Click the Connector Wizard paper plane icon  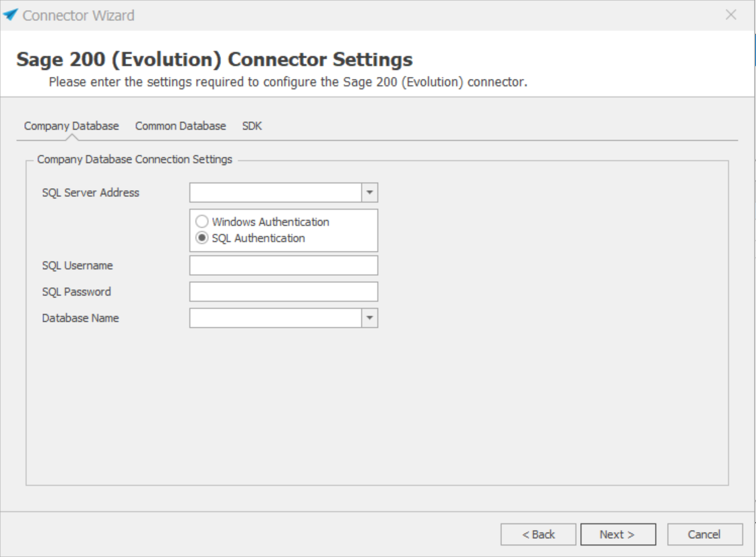click(10, 15)
